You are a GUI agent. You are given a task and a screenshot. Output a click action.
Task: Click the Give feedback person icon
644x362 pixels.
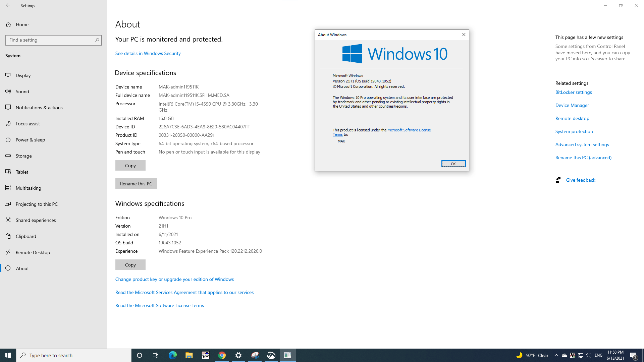pos(558,180)
